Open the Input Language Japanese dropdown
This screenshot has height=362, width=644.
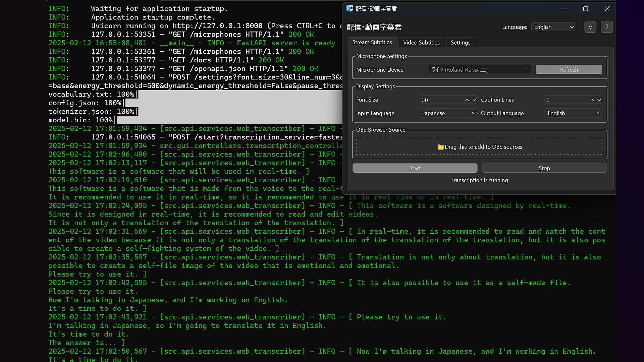click(448, 113)
